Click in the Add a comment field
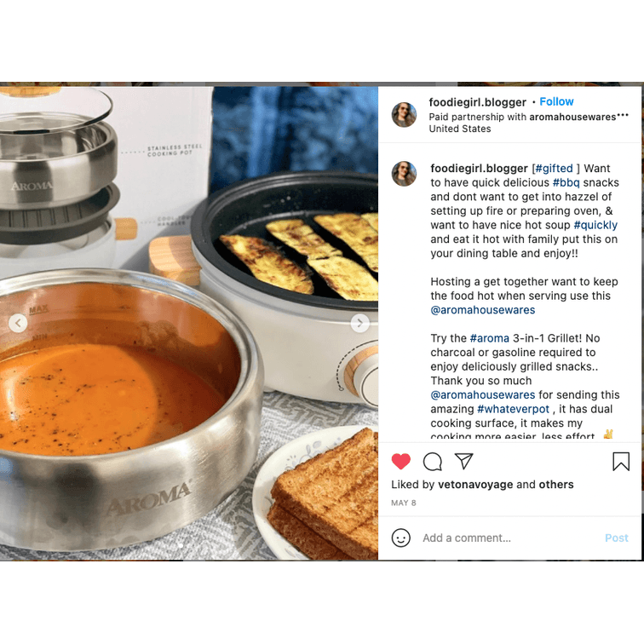The height and width of the screenshot is (644, 644). [510, 538]
